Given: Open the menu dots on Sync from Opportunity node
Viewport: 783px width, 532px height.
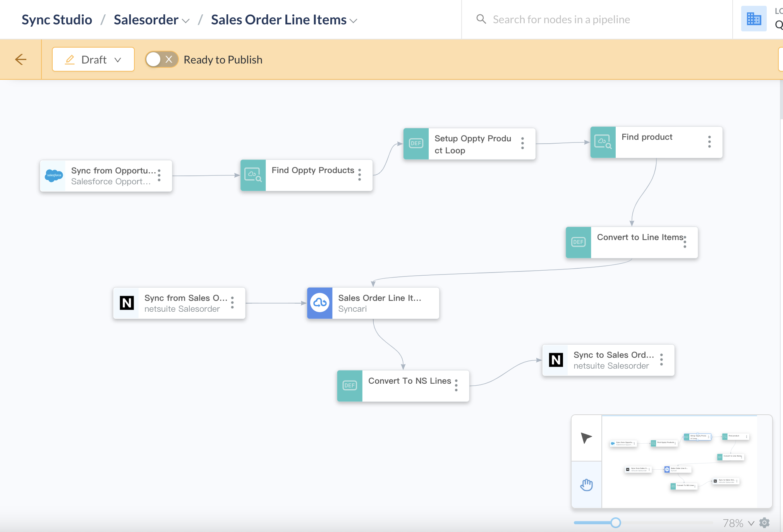Looking at the screenshot, I should [159, 175].
